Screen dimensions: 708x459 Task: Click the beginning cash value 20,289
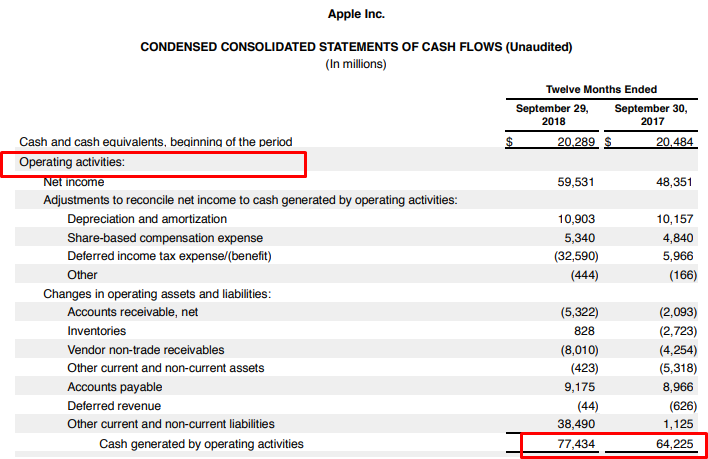(x=576, y=142)
